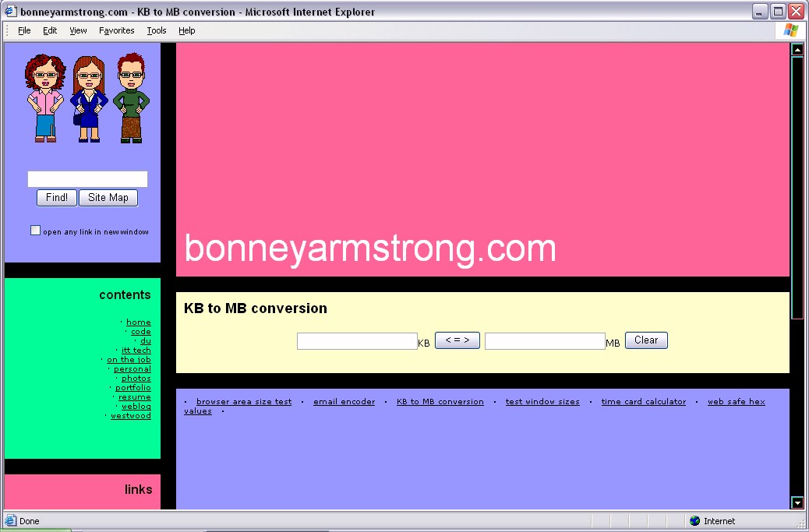Viewport: 809px width, 532px height.
Task: Click the IE page icon in title bar
Action: point(11,12)
